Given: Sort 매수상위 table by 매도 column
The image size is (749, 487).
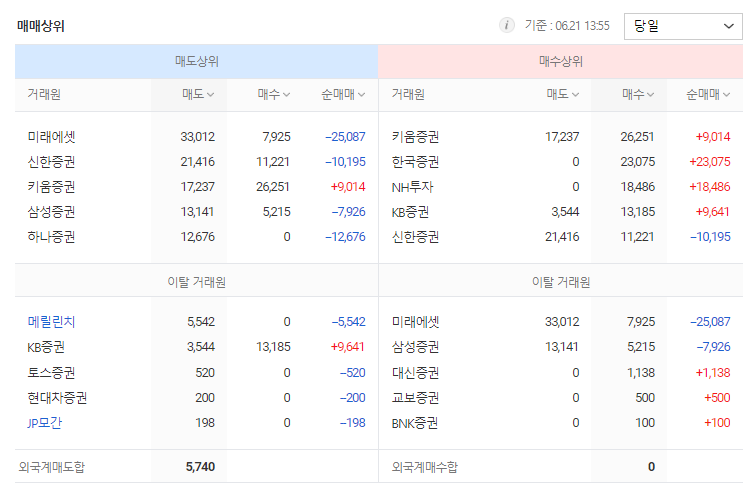Looking at the screenshot, I should [563, 95].
